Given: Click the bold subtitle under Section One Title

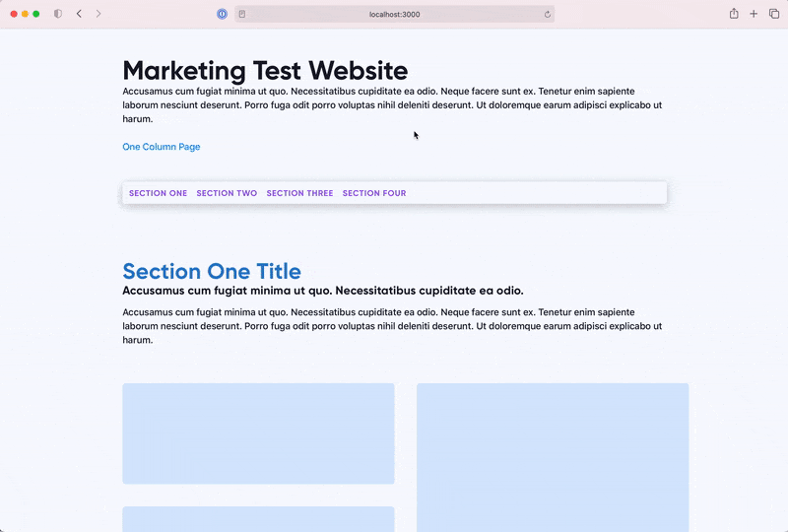Looking at the screenshot, I should click(323, 291).
